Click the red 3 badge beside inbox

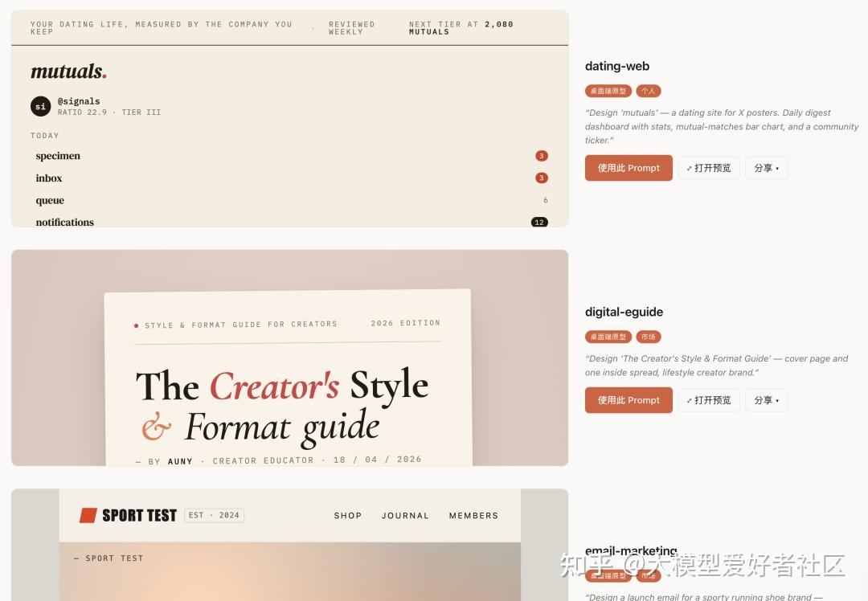542,178
